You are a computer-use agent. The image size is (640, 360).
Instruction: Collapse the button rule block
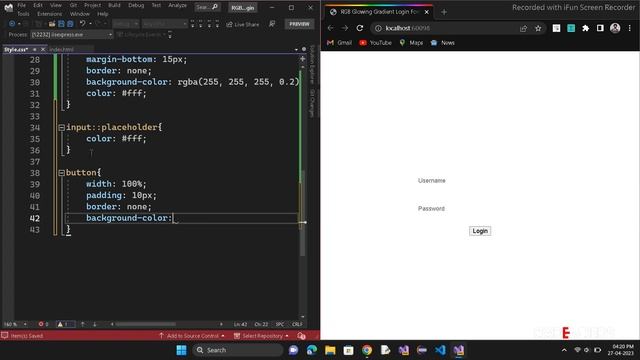coord(61,173)
